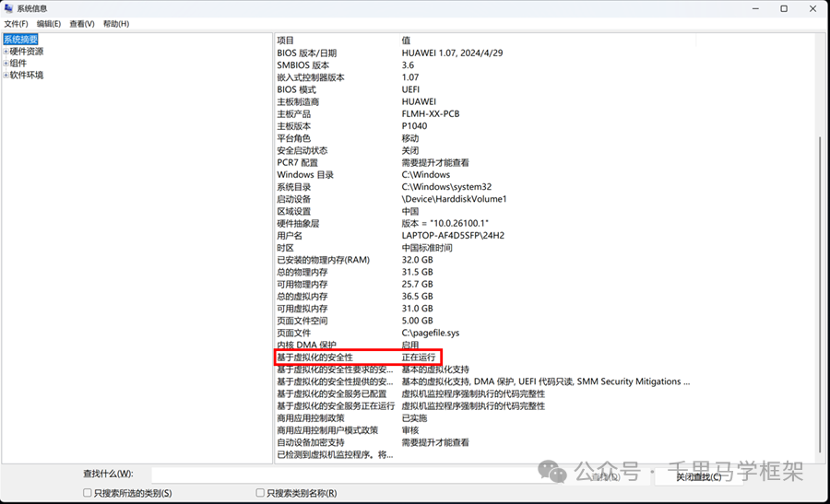Select the 启动设备 row
830x504 pixels.
tap(485, 199)
